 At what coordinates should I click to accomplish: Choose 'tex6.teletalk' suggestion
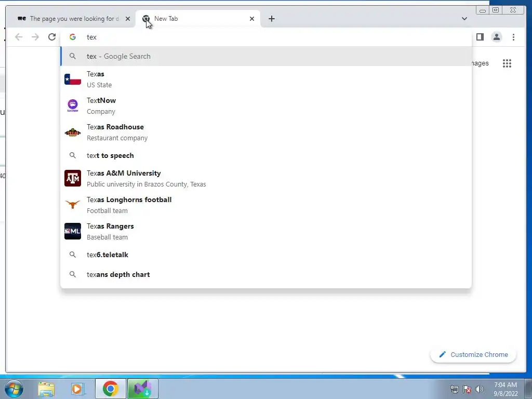tap(266, 255)
